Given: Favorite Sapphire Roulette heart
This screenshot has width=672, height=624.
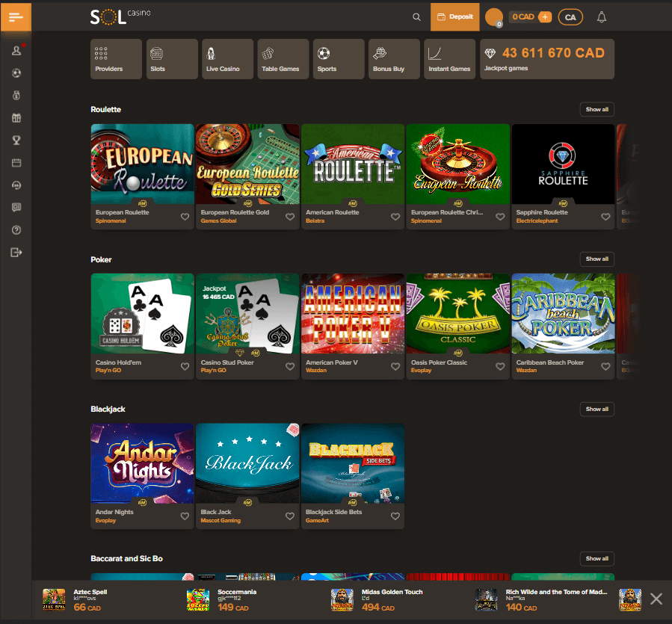Looking at the screenshot, I should pyautogui.click(x=605, y=217).
